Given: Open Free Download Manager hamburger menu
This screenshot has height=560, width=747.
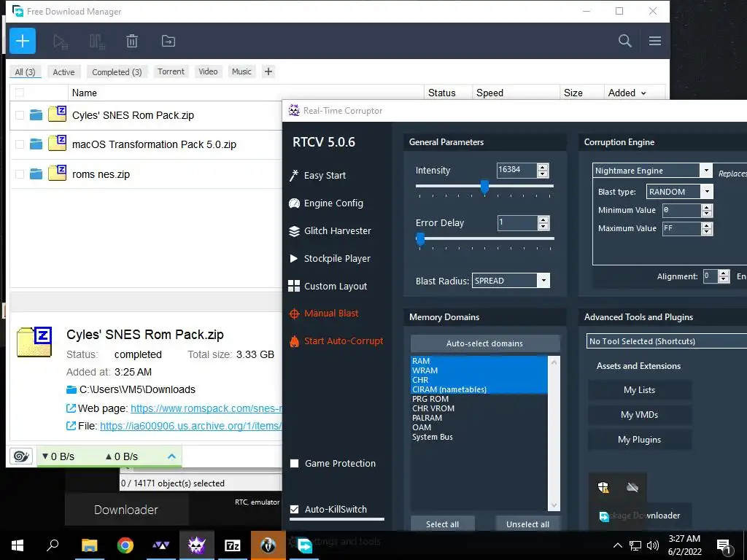Looking at the screenshot, I should tap(654, 41).
